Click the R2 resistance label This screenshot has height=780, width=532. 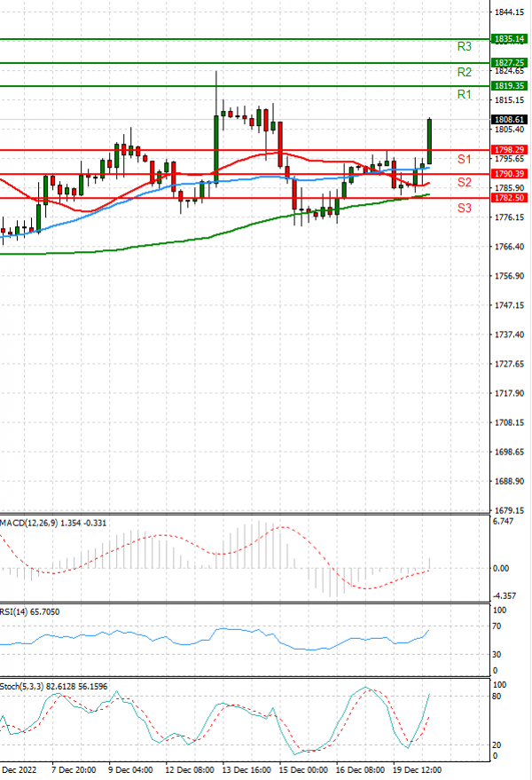coord(464,72)
